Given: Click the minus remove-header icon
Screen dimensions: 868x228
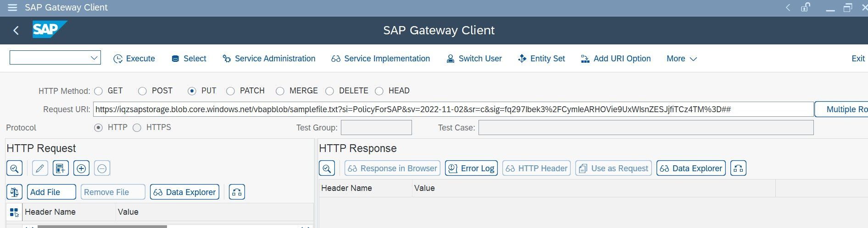Looking at the screenshot, I should [x=102, y=168].
